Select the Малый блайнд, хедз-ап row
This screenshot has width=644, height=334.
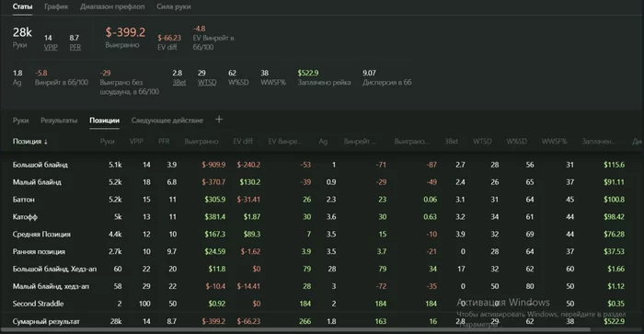322,286
